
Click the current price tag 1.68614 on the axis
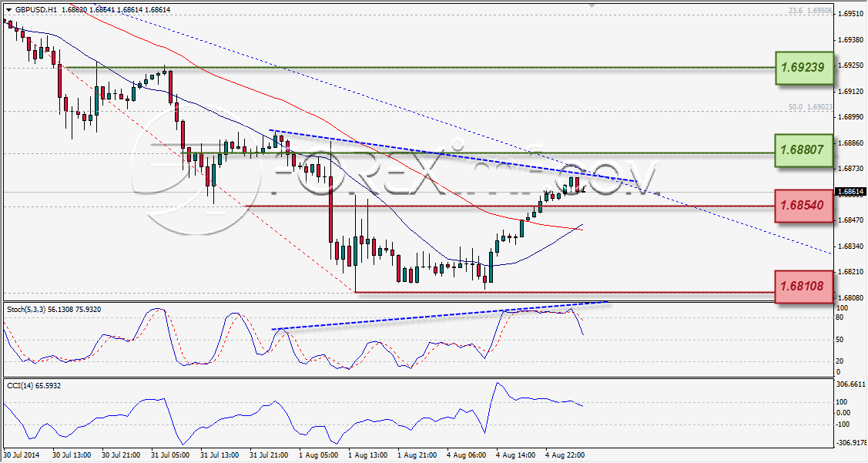coord(851,192)
